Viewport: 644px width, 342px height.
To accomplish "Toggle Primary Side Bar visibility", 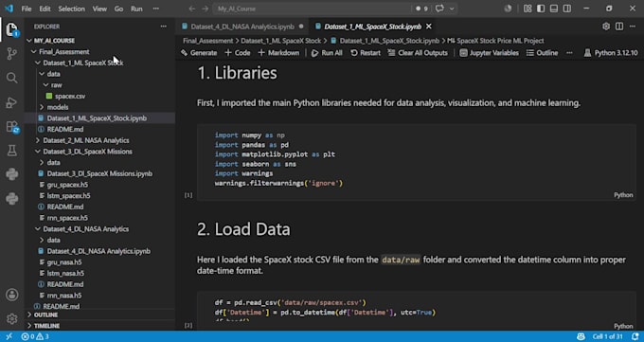I will point(541,9).
